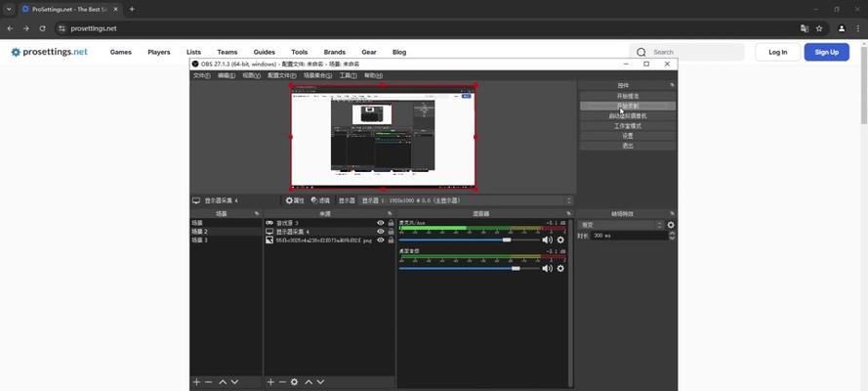
Task: Move source up with the Sources up arrow
Action: click(309, 382)
